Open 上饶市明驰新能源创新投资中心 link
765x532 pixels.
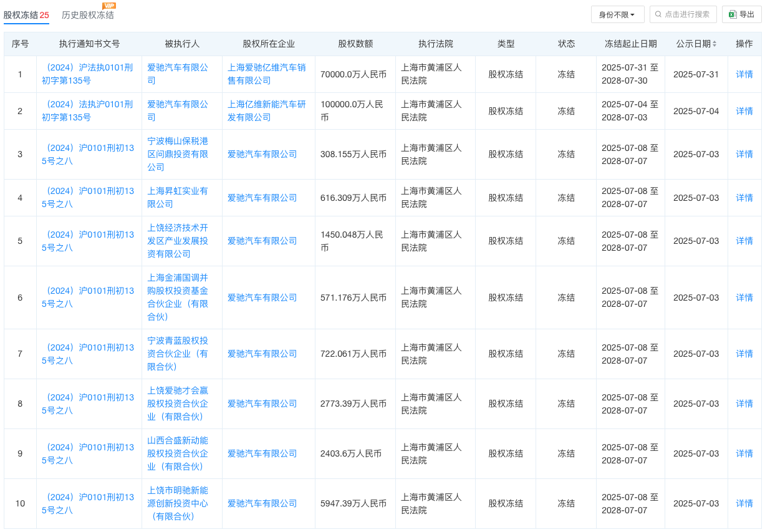178,503
